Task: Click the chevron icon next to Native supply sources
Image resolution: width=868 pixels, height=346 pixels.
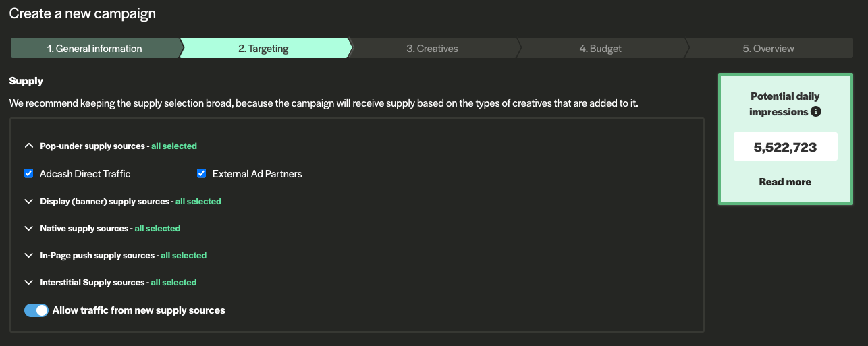Action: 28,229
